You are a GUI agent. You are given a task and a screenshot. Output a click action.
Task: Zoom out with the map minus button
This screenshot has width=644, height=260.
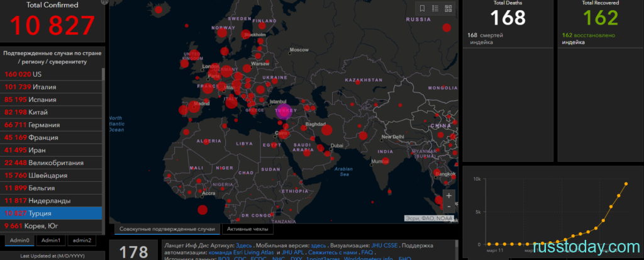coord(449,206)
